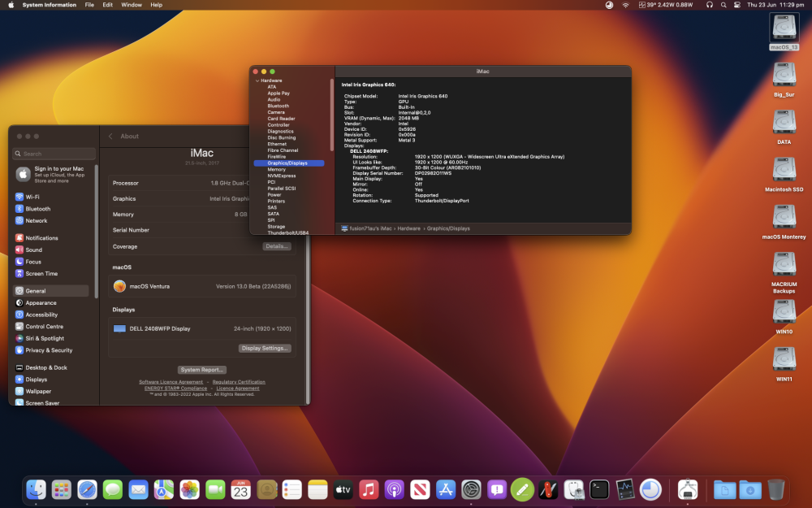Screen dimensions: 812x508
Task: Click Hardware in the path bar
Action: point(408,228)
